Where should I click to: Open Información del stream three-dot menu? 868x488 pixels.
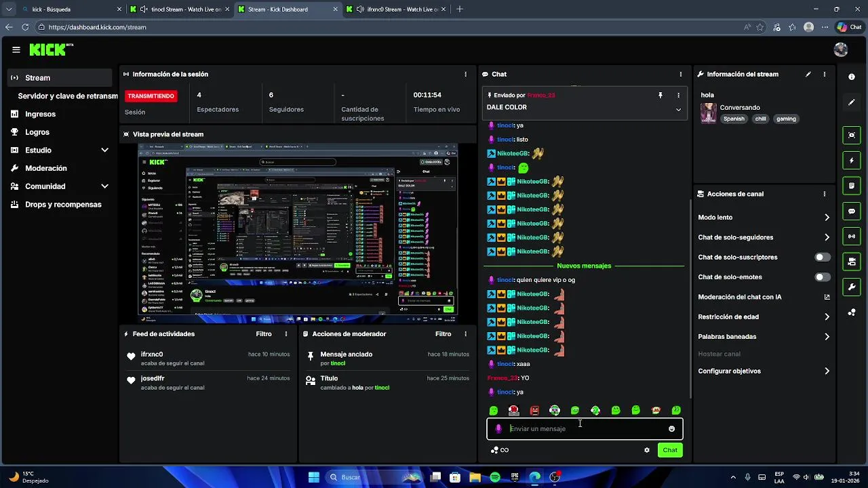(825, 74)
